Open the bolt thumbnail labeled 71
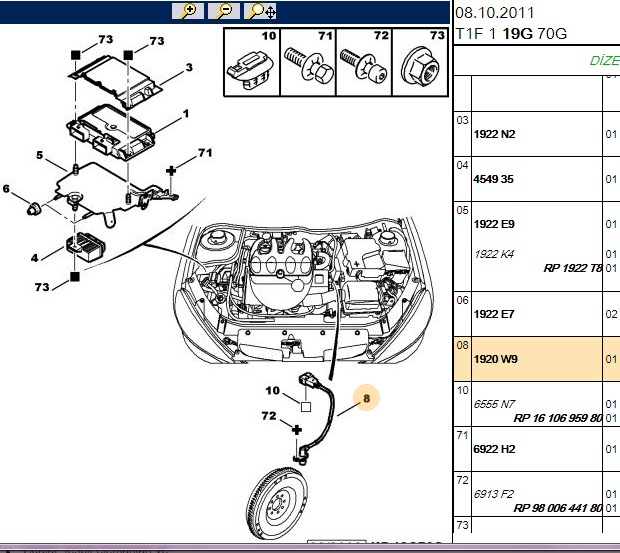Screen dimensions: 620x553 308,62
